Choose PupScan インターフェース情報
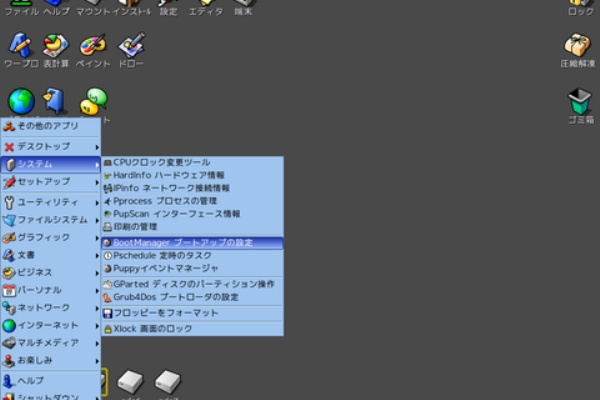 pos(192,214)
